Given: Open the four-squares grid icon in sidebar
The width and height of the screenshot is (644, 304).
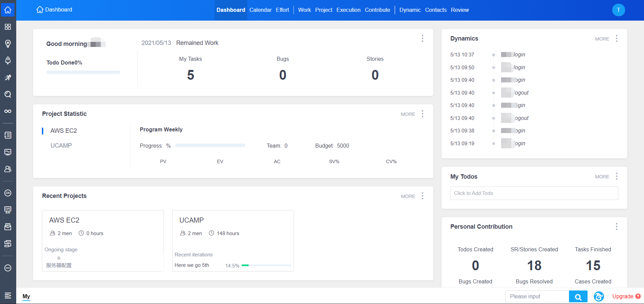Looking at the screenshot, I should coord(8,27).
